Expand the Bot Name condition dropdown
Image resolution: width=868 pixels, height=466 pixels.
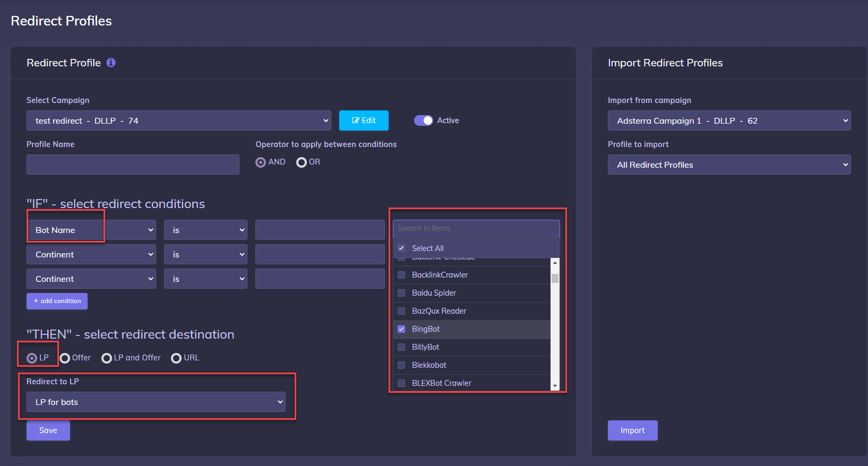[91, 230]
